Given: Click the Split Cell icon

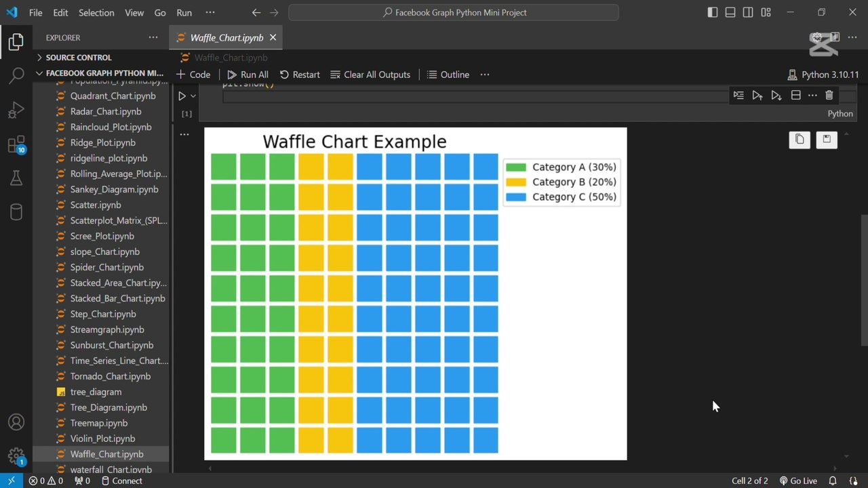Looking at the screenshot, I should [x=796, y=96].
